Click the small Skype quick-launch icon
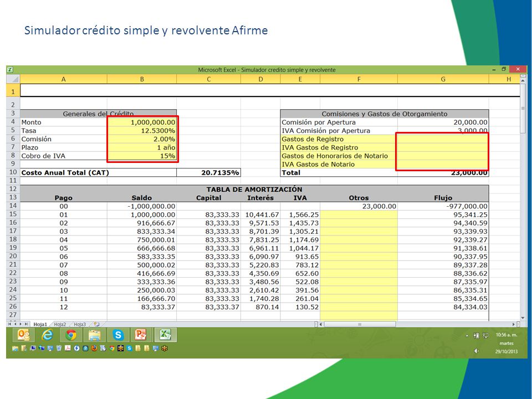The image size is (532, 399). (130, 348)
